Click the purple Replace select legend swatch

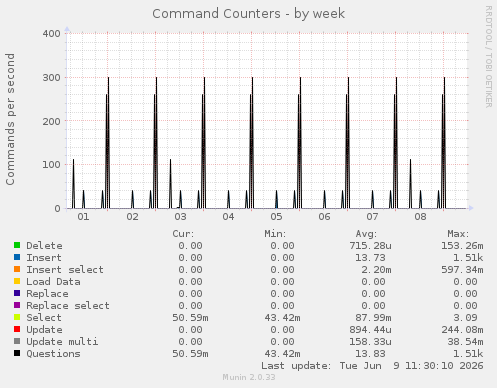[x=17, y=305]
